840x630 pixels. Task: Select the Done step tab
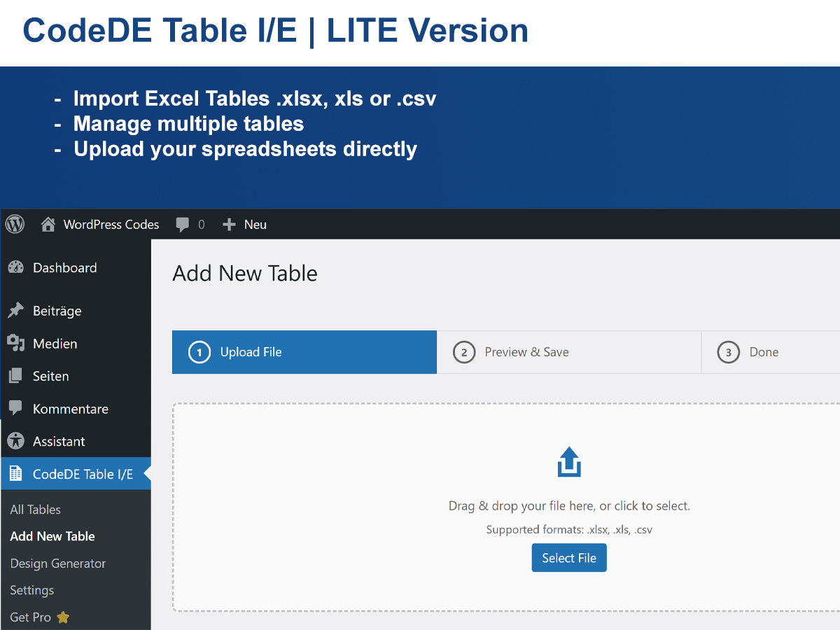[771, 352]
